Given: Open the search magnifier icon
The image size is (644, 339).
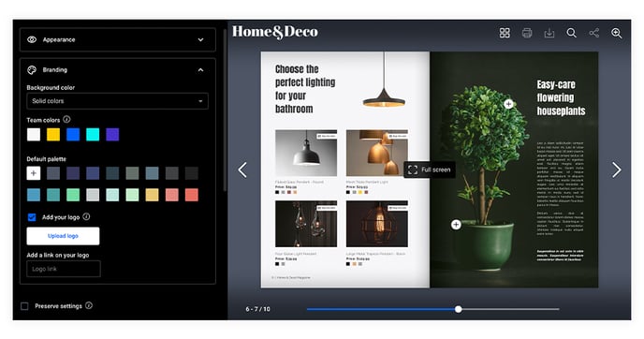Looking at the screenshot, I should (571, 33).
